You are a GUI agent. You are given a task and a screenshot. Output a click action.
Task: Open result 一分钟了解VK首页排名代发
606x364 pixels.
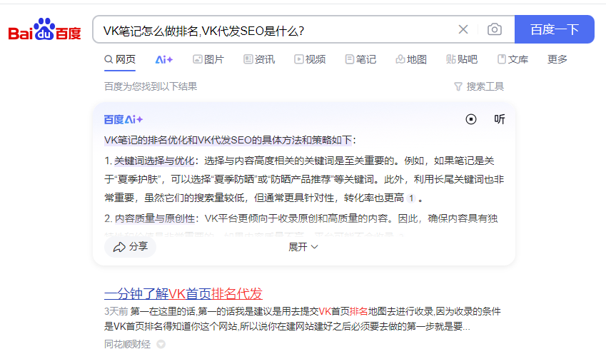click(x=183, y=294)
